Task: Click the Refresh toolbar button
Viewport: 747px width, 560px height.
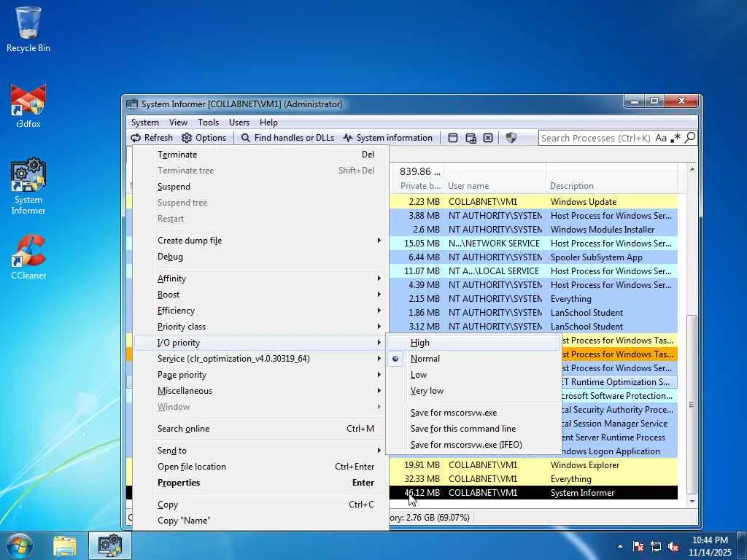Action: click(x=152, y=138)
